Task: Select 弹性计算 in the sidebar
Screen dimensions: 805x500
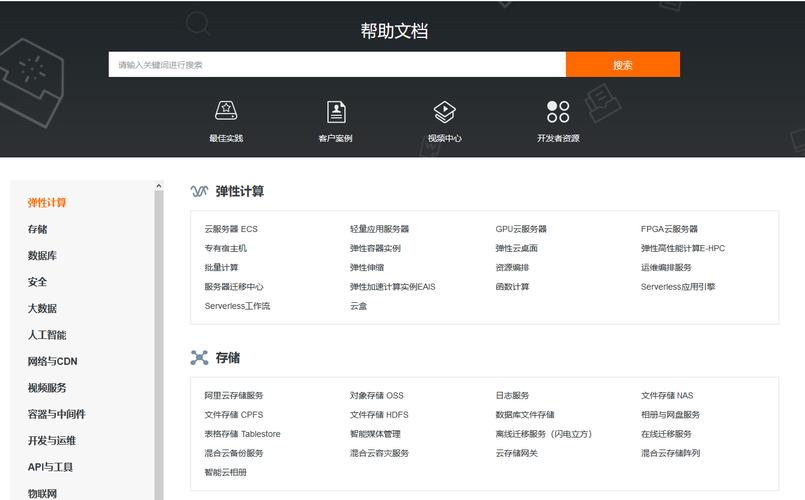Action: [x=47, y=203]
